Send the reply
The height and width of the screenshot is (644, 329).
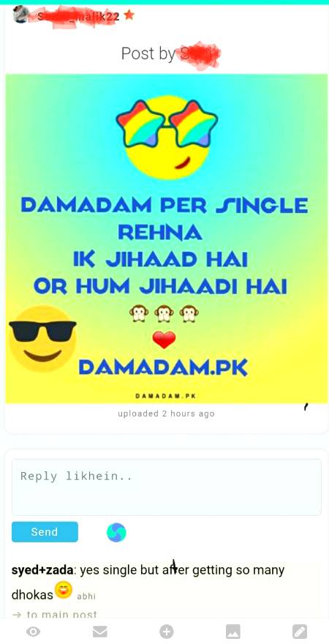45,532
